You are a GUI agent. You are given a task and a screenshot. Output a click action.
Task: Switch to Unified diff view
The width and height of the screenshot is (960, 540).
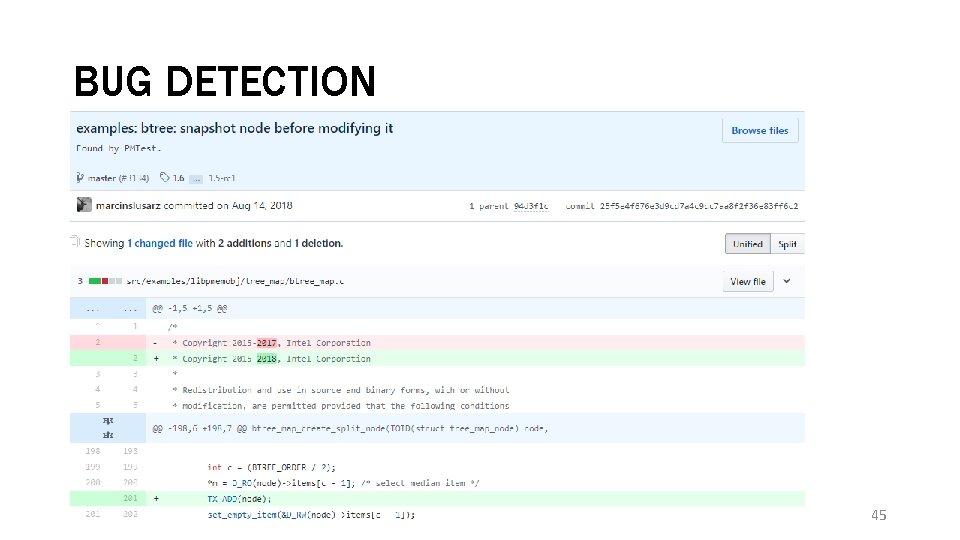pyautogui.click(x=748, y=244)
